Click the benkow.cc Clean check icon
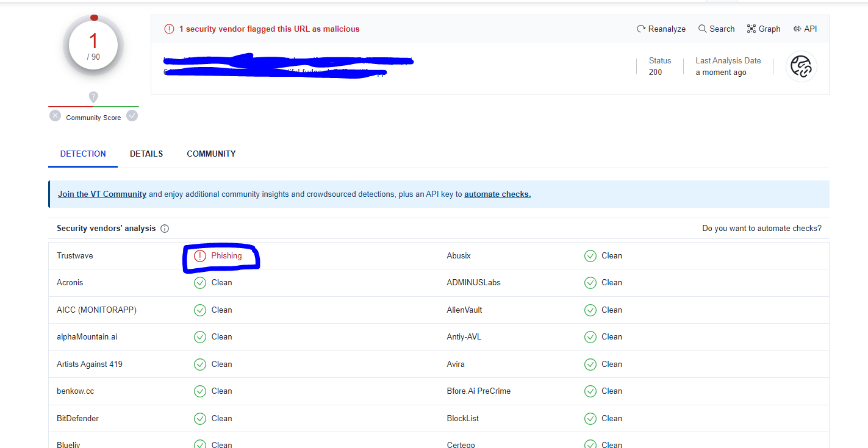Screen dimensions: 868x448 [200, 391]
